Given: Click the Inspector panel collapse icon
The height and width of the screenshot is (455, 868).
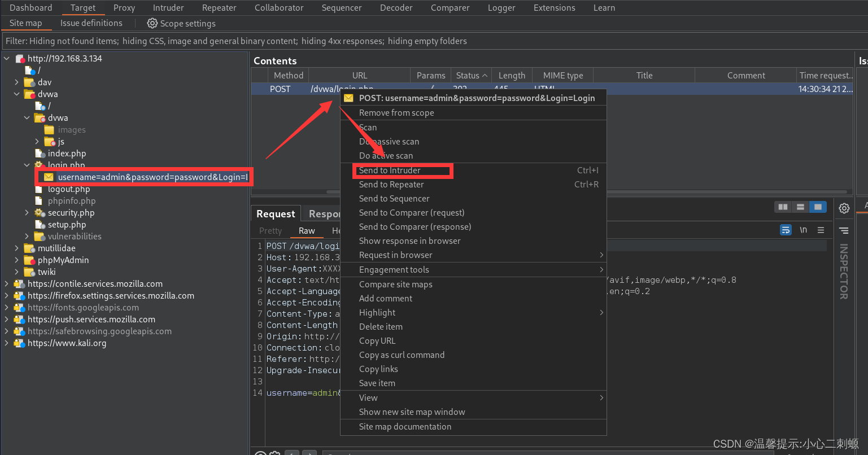Looking at the screenshot, I should [x=844, y=230].
